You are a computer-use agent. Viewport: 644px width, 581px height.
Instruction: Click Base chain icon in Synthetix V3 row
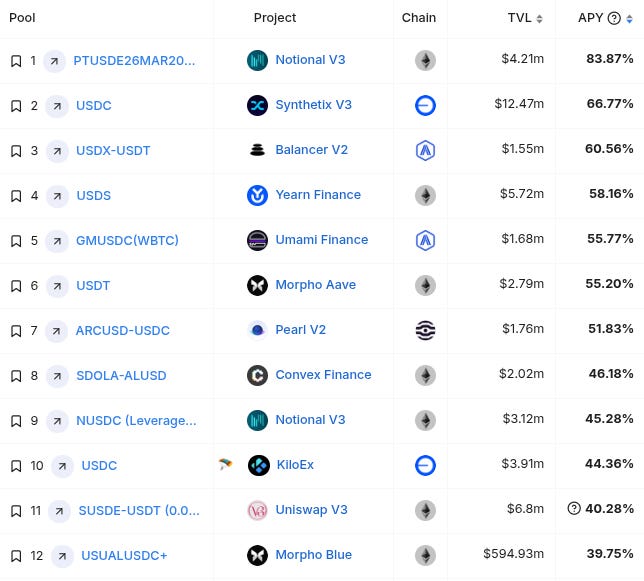click(x=426, y=106)
